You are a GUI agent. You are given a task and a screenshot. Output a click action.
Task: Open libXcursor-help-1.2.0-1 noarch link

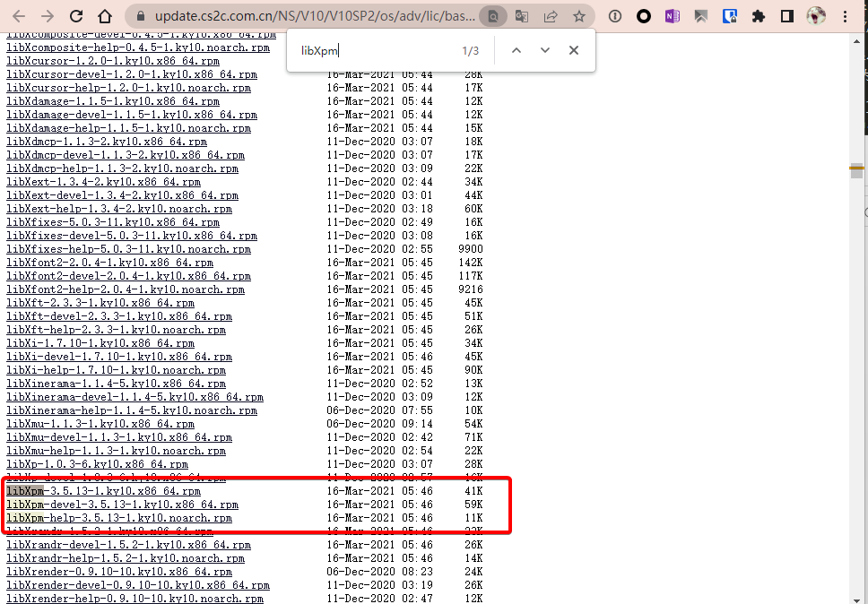pos(128,88)
